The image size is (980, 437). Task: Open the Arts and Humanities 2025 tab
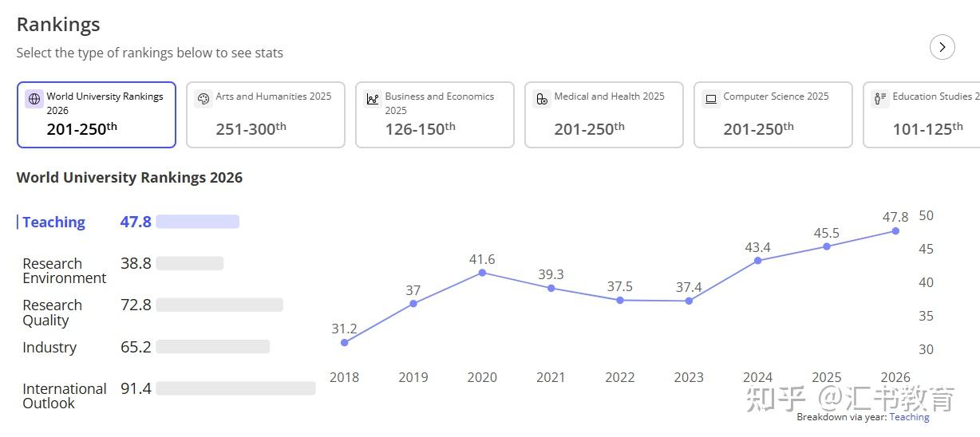266,115
